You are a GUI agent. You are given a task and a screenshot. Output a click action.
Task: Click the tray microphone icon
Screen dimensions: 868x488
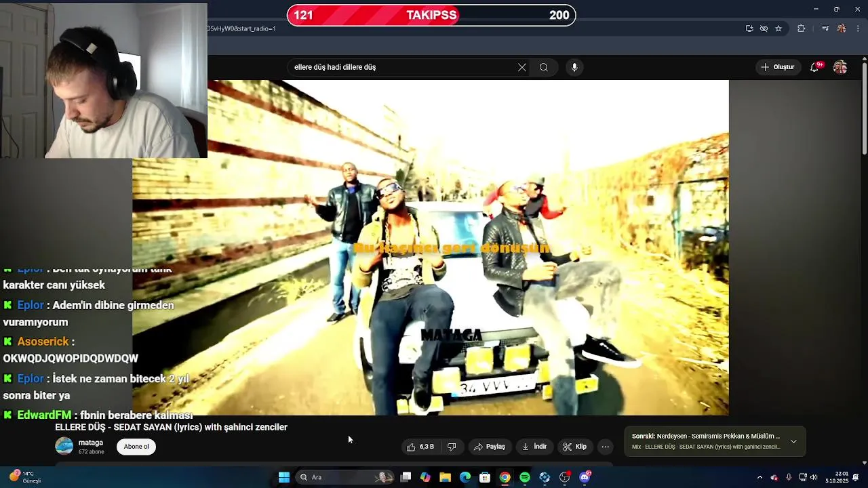coord(789,477)
